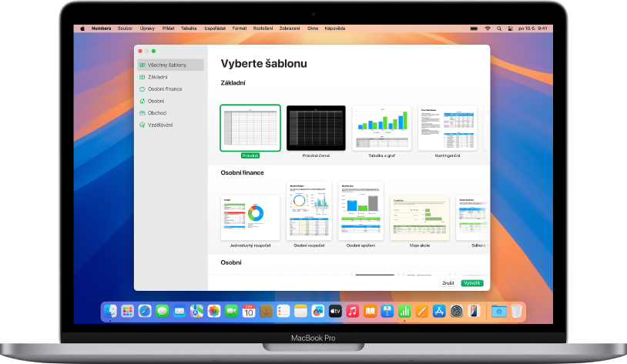The height and width of the screenshot is (364, 627).
Task: Open the Nápověda menu
Action: 335,28
